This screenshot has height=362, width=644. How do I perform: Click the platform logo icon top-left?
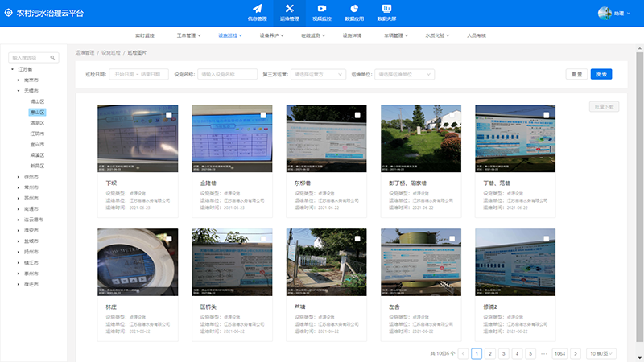coord(8,14)
